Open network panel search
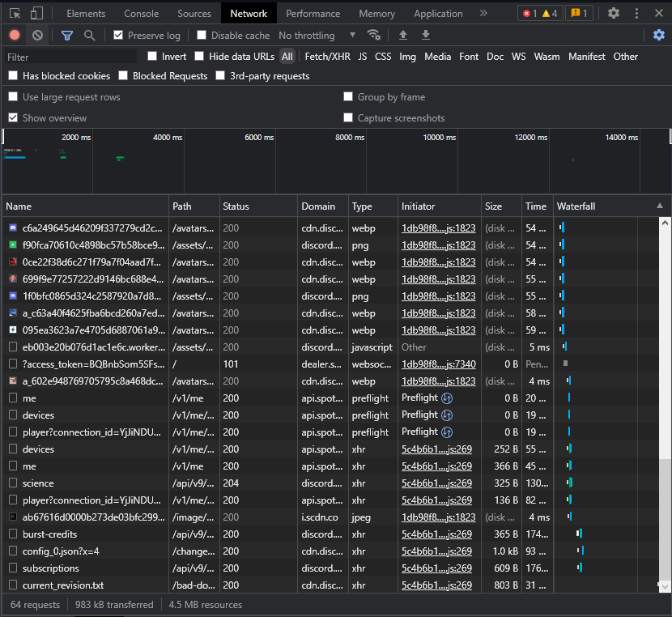 click(x=87, y=35)
